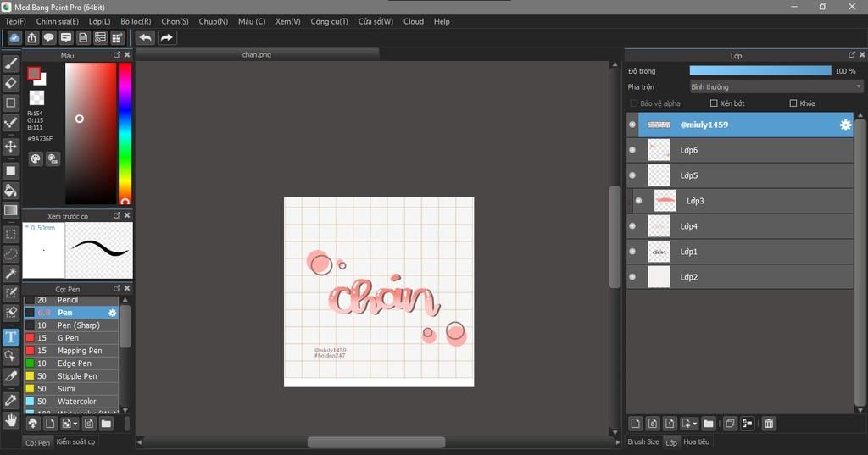Click the Độ trong opacity slider
The image size is (868, 455).
click(760, 71)
